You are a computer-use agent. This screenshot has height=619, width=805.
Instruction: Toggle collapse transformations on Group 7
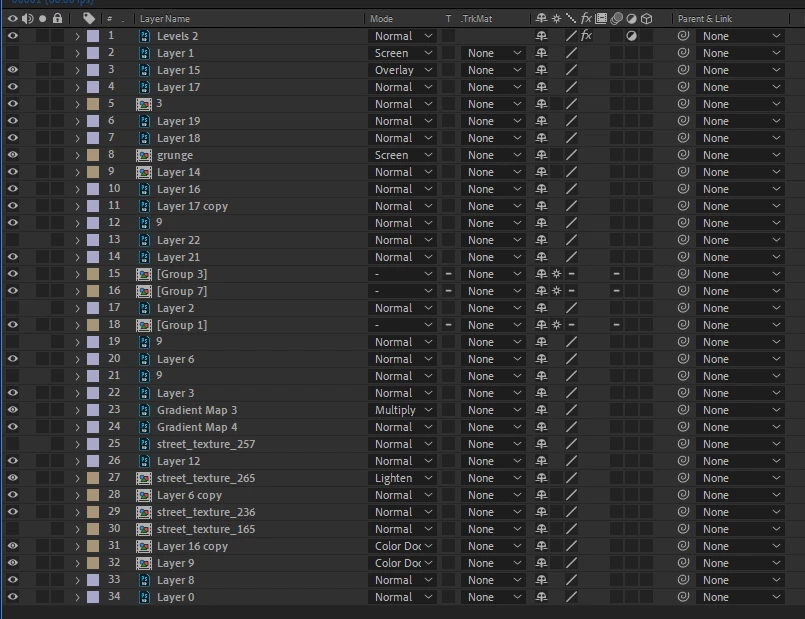pyautogui.click(x=556, y=291)
